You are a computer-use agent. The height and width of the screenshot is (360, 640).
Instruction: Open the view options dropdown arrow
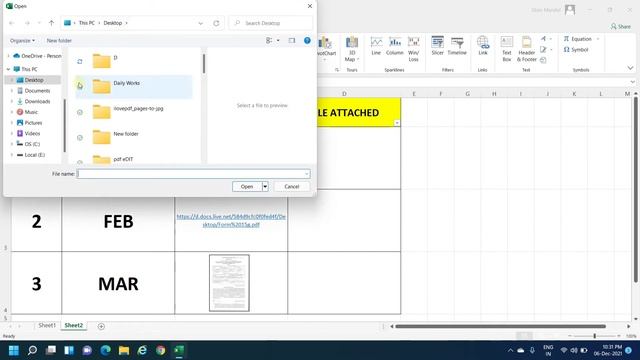point(278,40)
